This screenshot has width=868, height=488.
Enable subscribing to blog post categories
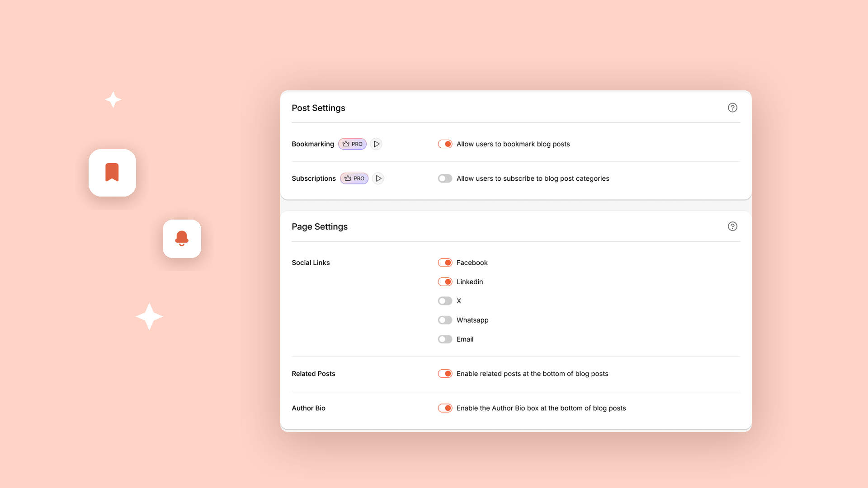pyautogui.click(x=445, y=178)
